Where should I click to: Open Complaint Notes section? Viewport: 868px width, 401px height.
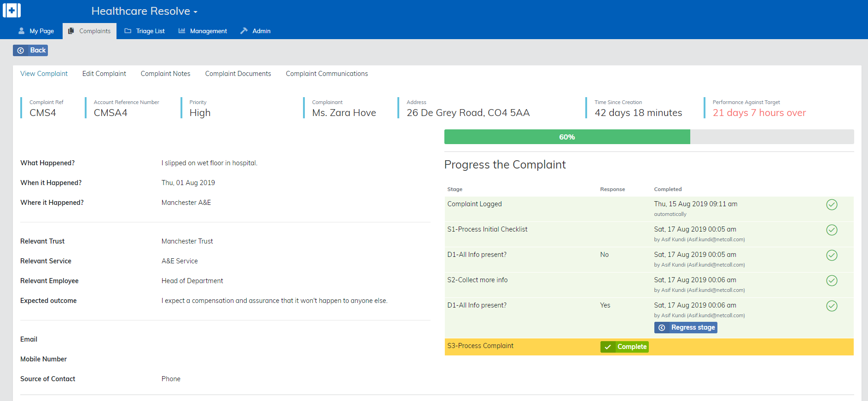pos(165,74)
